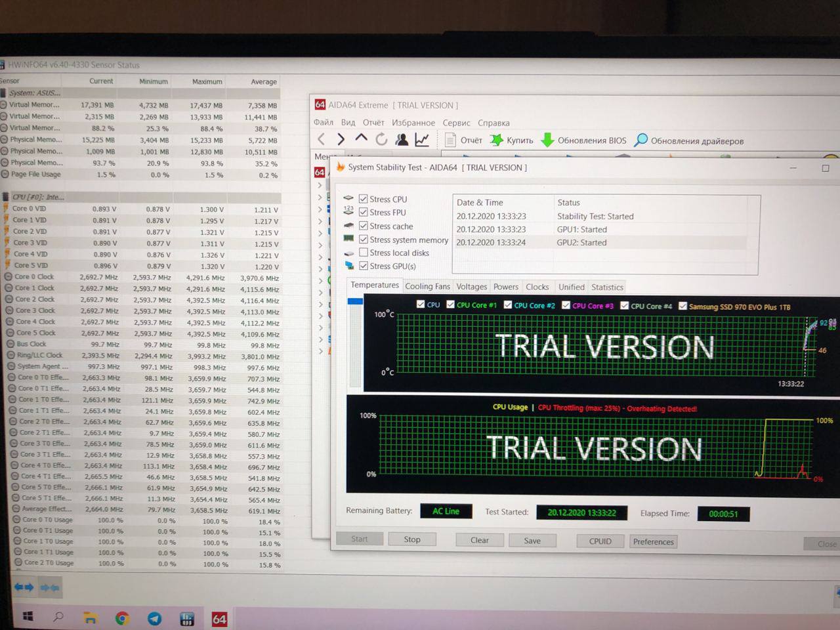Click HWiNFO blue left-right arrows icon
840x630 pixels.
(x=24, y=587)
